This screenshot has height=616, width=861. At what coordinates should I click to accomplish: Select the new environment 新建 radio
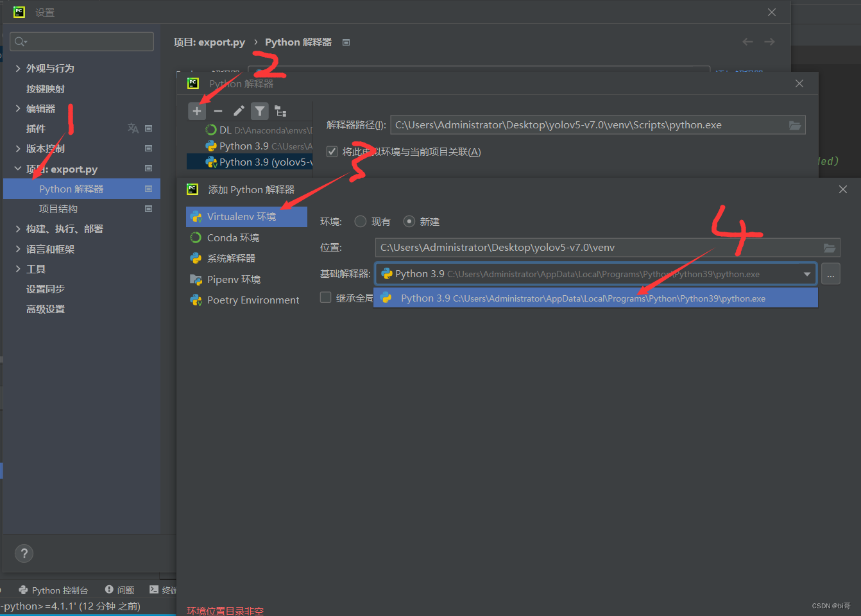[x=409, y=221]
